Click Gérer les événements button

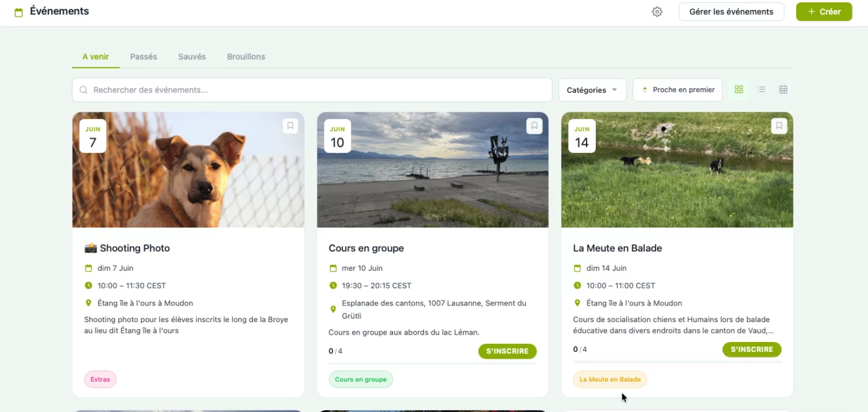click(x=732, y=12)
